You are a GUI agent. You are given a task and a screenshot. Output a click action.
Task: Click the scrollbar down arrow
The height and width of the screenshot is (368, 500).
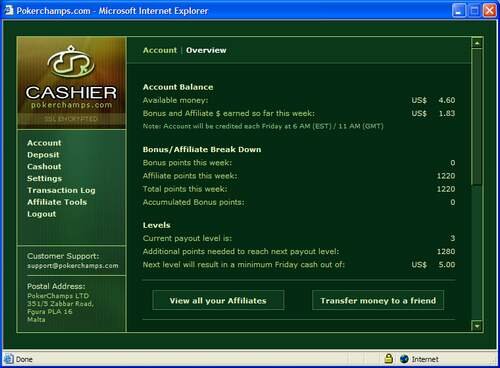[477, 326]
